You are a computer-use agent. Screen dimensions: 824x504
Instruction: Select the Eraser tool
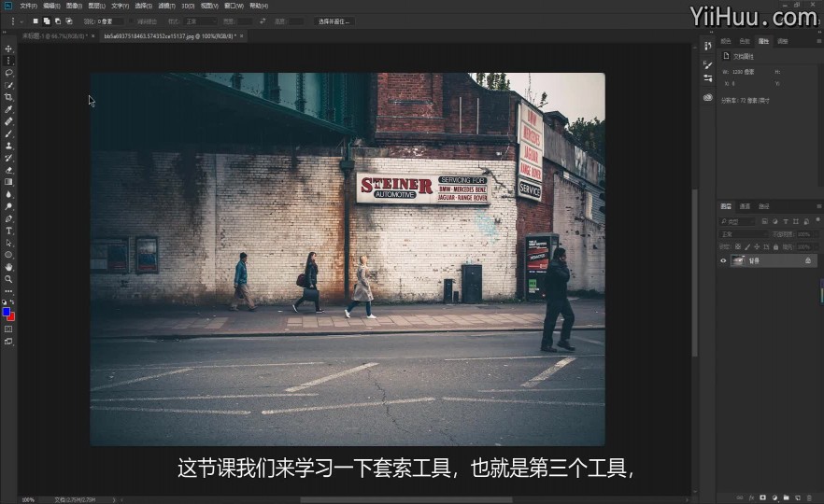tap(8, 170)
